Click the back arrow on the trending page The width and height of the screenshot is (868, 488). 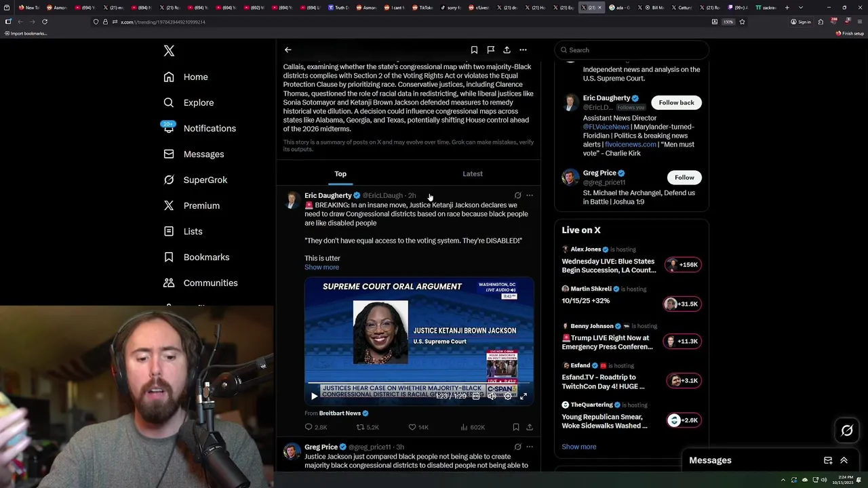[288, 50]
